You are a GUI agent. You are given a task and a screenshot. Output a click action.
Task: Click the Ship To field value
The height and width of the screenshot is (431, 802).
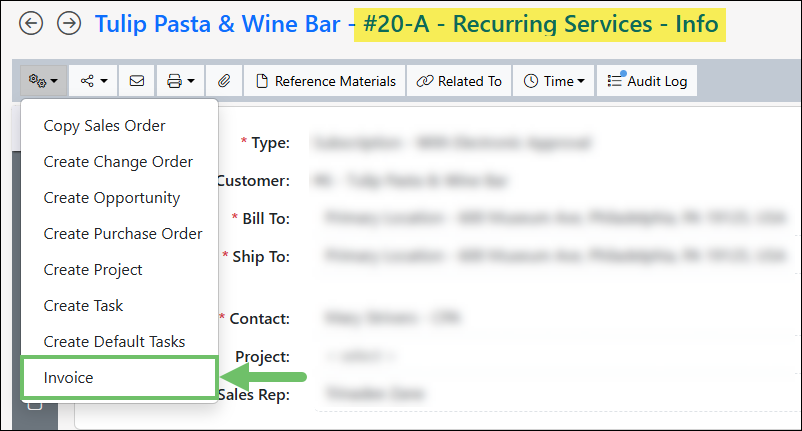coord(555,256)
